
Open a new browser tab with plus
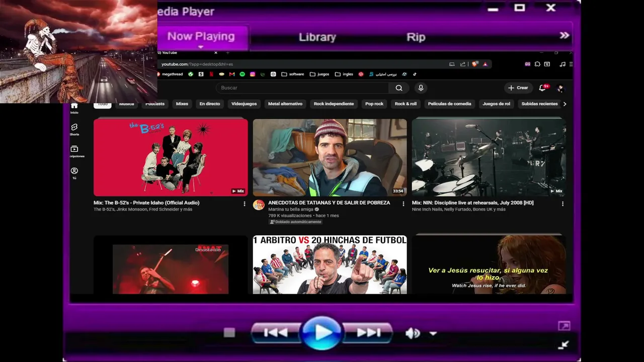(x=227, y=53)
